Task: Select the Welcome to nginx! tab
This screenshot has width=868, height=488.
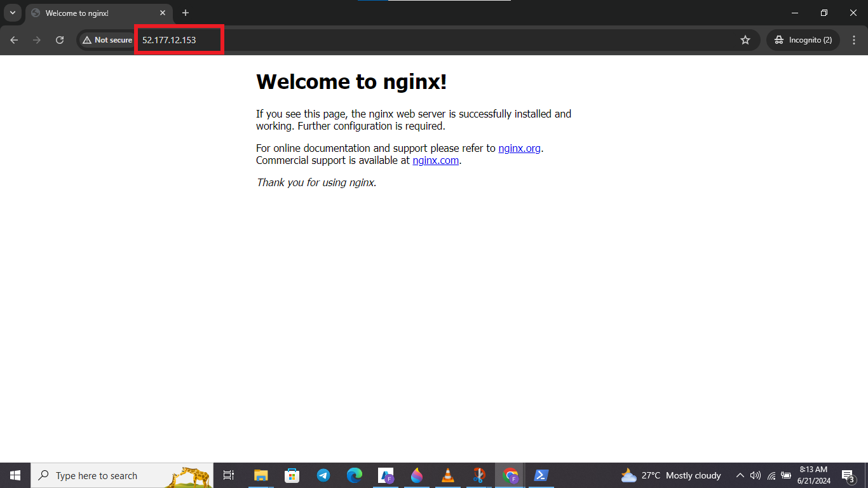Action: tap(99, 13)
